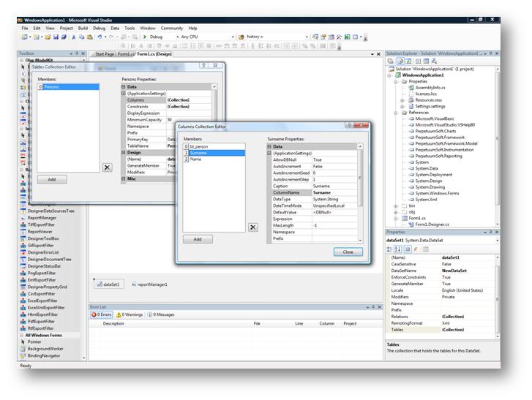The height and width of the screenshot is (400, 532).
Task: Click Close button in Columns Collection Editor
Action: coord(348,252)
